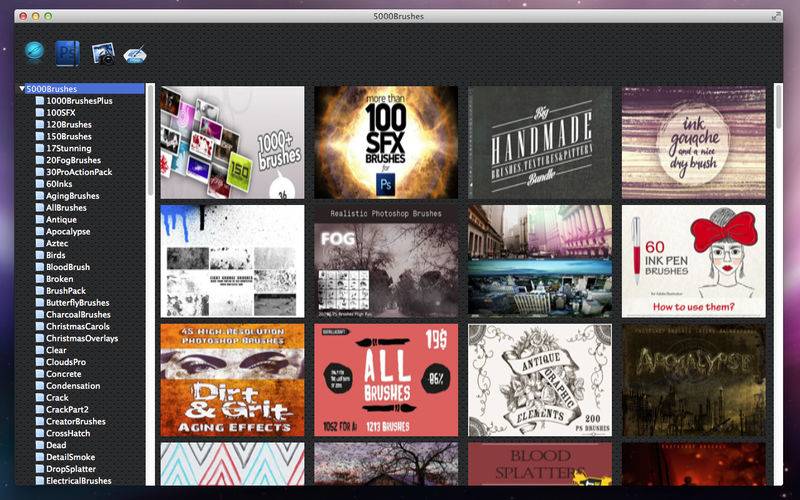
Task: Open the All Brushes red thumbnail
Action: 386,380
